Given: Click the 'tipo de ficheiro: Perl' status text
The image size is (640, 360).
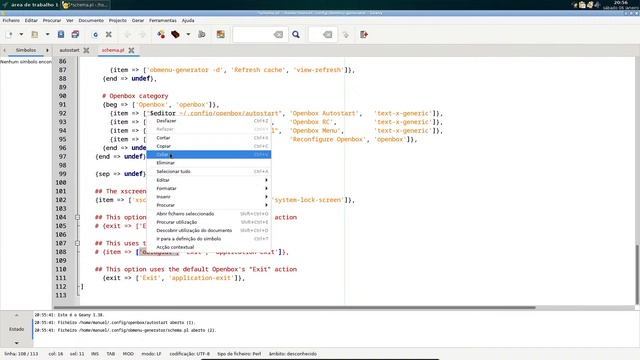Looking at the screenshot, I should pyautogui.click(x=239, y=354).
